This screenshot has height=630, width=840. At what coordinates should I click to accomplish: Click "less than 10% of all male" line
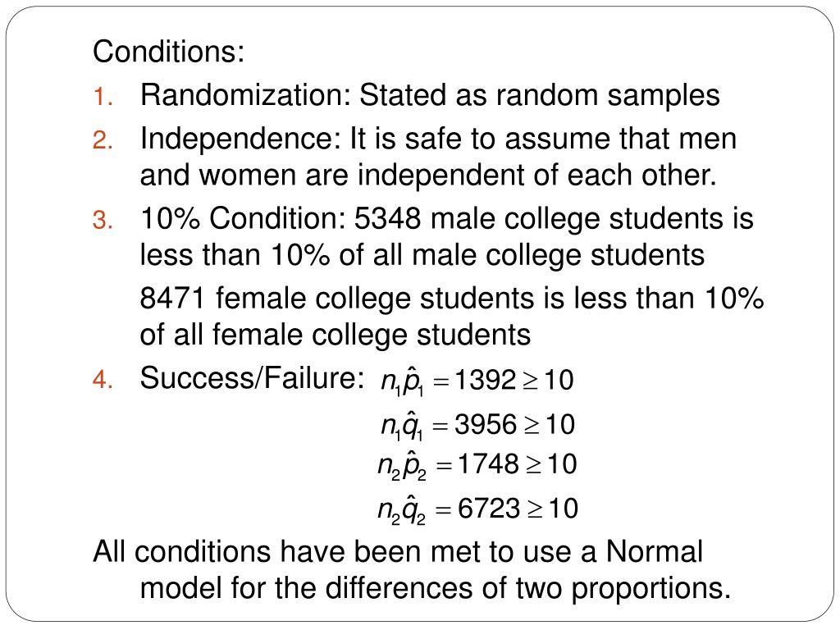(422, 256)
